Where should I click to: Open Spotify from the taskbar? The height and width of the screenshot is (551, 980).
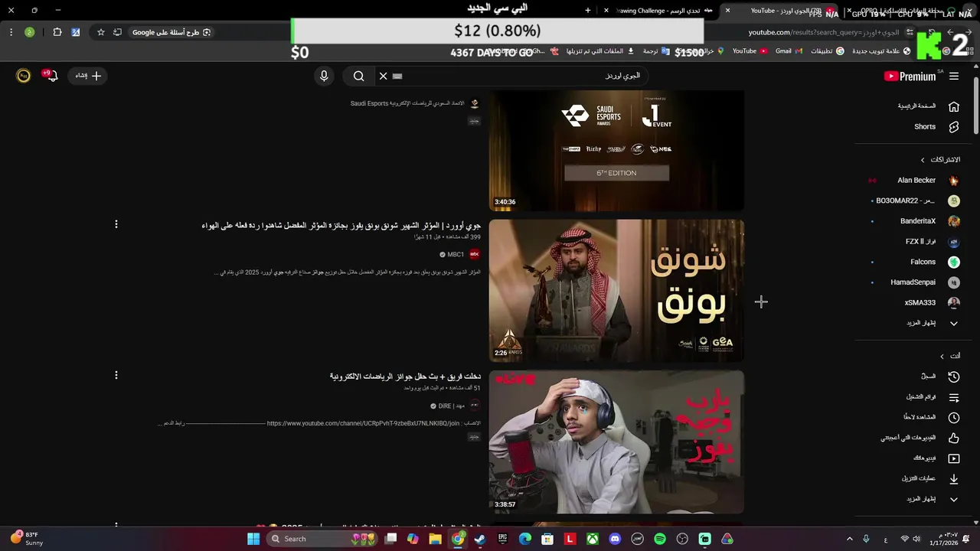[660, 539]
